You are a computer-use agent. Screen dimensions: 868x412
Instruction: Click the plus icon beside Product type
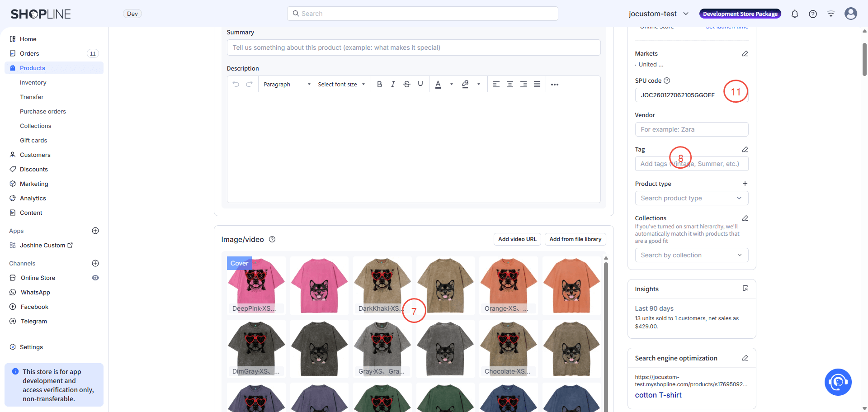745,184
